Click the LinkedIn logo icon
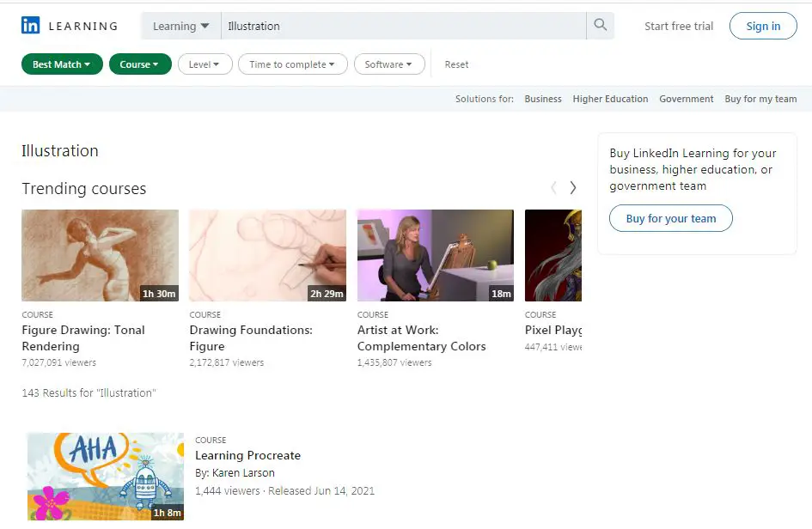 point(31,26)
